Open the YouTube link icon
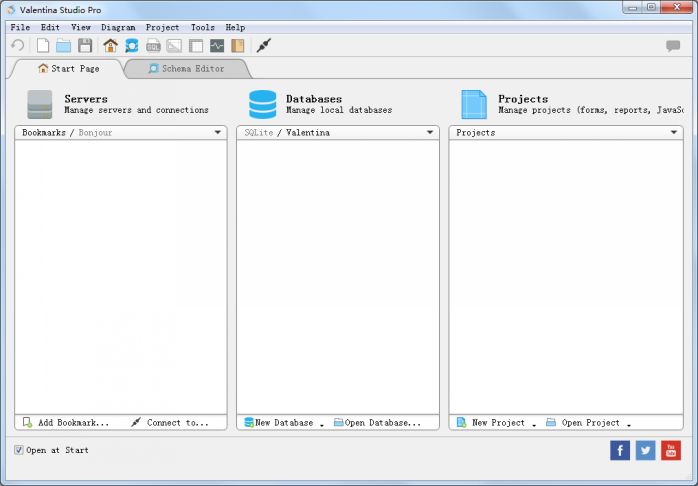 (x=671, y=450)
